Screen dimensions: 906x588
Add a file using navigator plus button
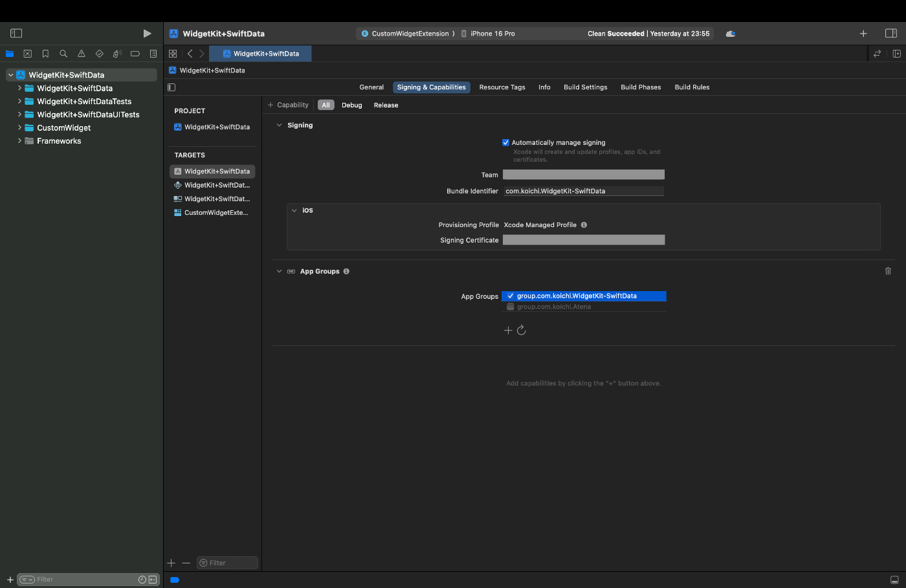click(10, 580)
